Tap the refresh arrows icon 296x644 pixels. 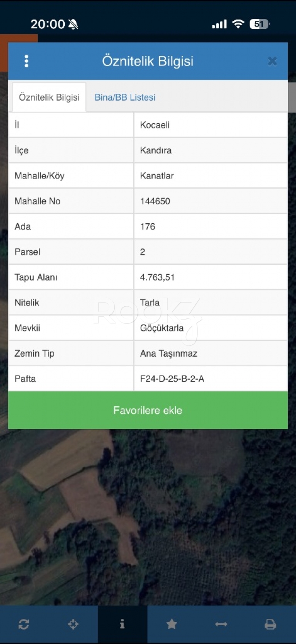point(24,624)
